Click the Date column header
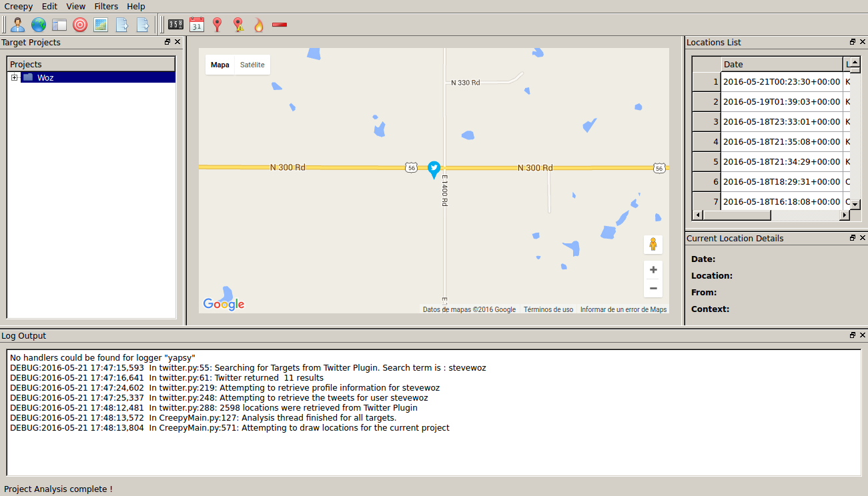This screenshot has height=496, width=868. click(x=782, y=64)
